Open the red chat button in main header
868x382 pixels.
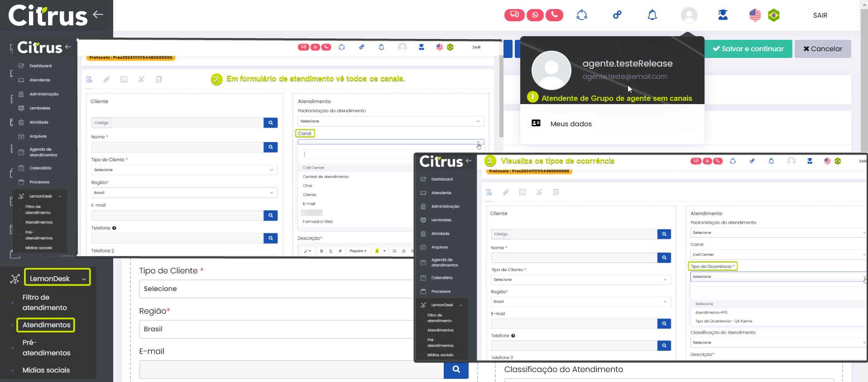tap(514, 15)
